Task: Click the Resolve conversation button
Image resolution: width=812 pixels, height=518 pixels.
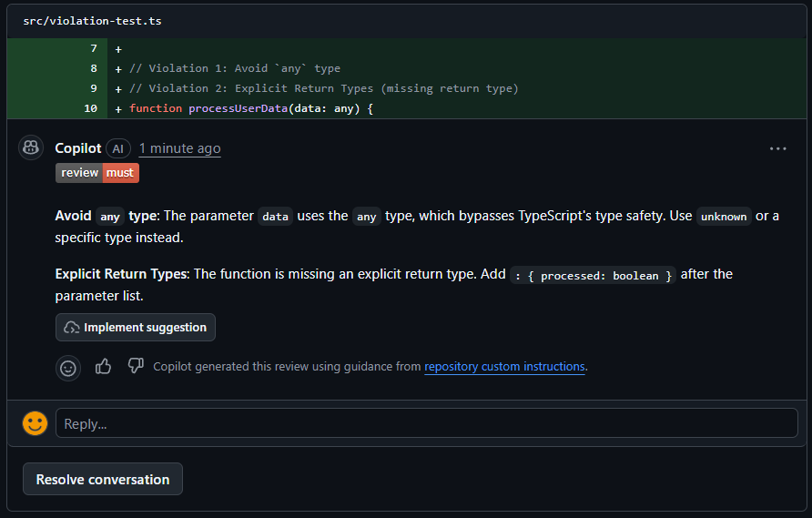Action: tap(103, 479)
